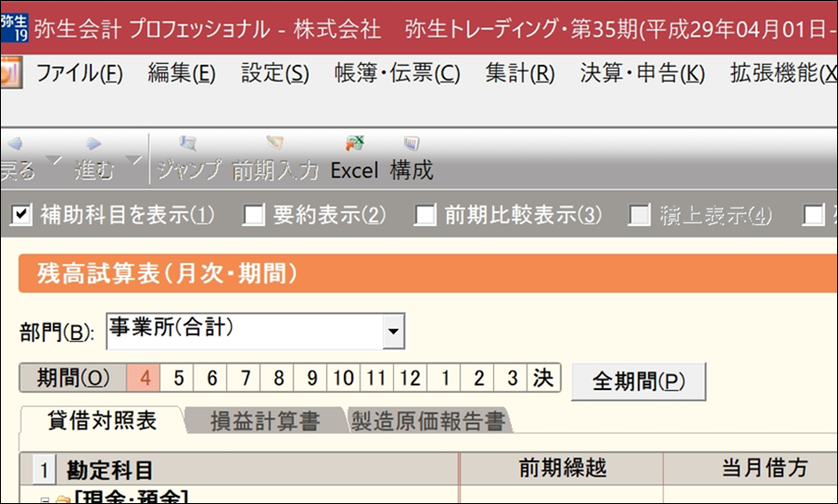
Task: Toggle 補助科目を表示 checkbox
Action: click(20, 215)
